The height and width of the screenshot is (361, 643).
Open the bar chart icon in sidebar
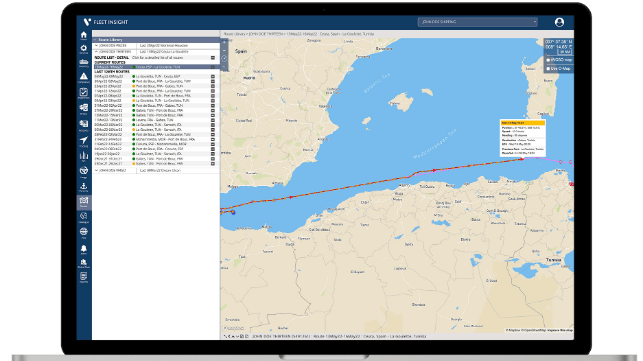coord(84,155)
